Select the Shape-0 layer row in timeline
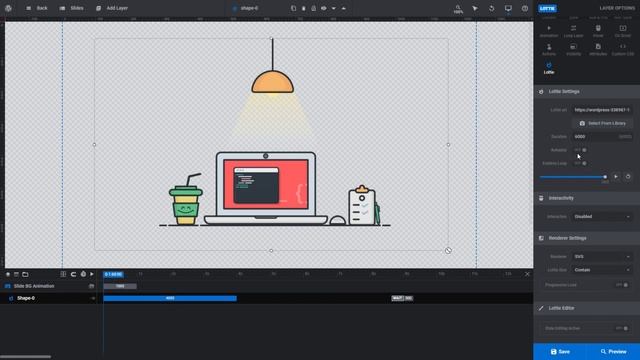640x360 pixels. coord(49,298)
